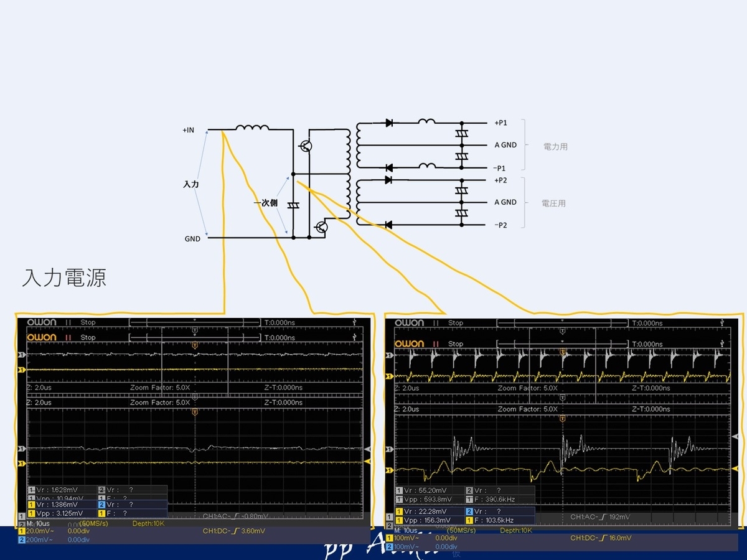Click the orange OWON logo in left oscilloscope
The width and height of the screenshot is (747, 560).
41,337
